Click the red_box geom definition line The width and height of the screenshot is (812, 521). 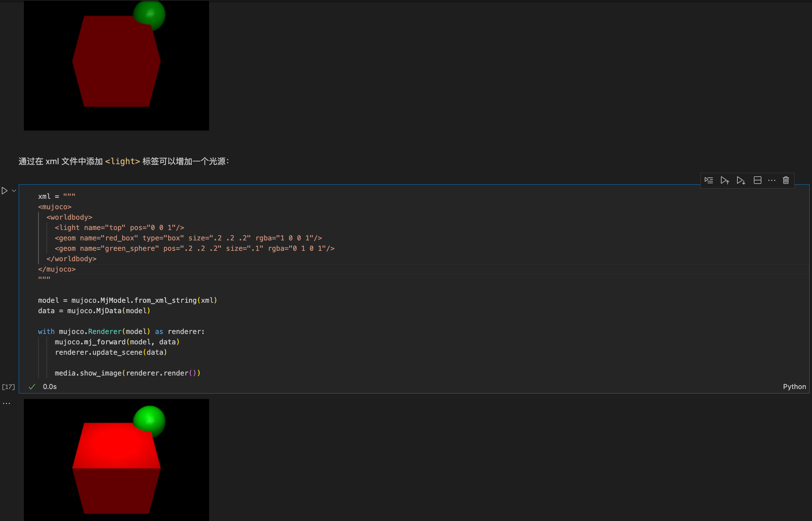pos(188,238)
